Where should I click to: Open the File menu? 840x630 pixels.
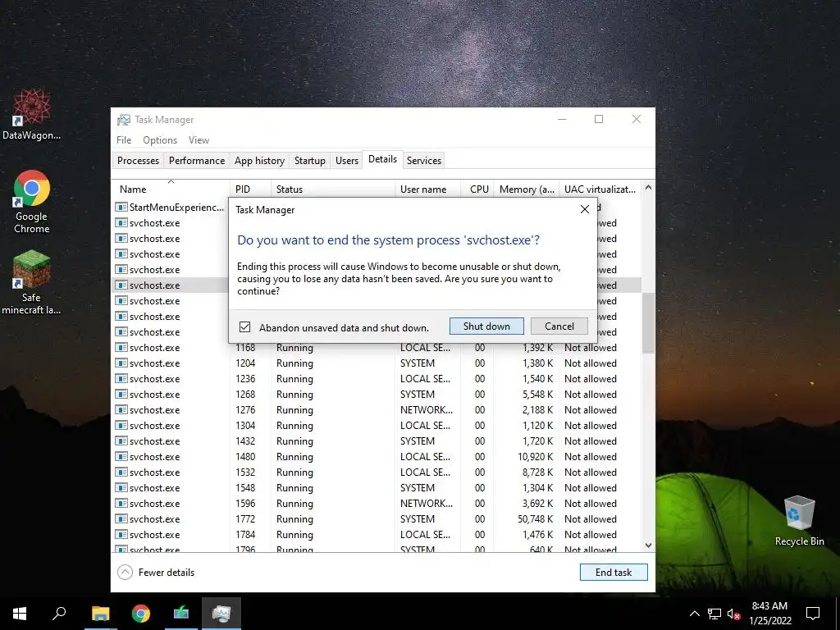(x=124, y=139)
